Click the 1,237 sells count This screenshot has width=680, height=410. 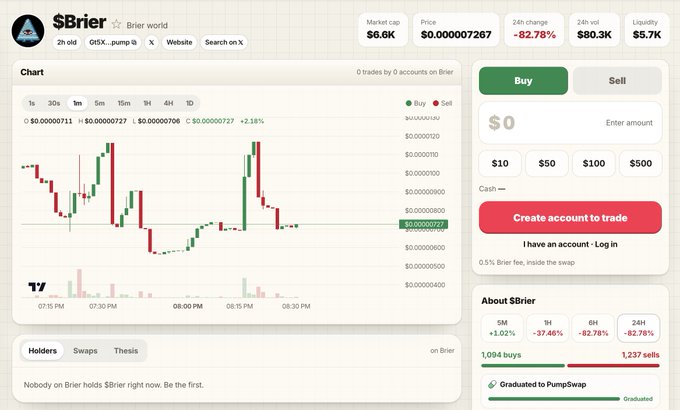(641, 355)
